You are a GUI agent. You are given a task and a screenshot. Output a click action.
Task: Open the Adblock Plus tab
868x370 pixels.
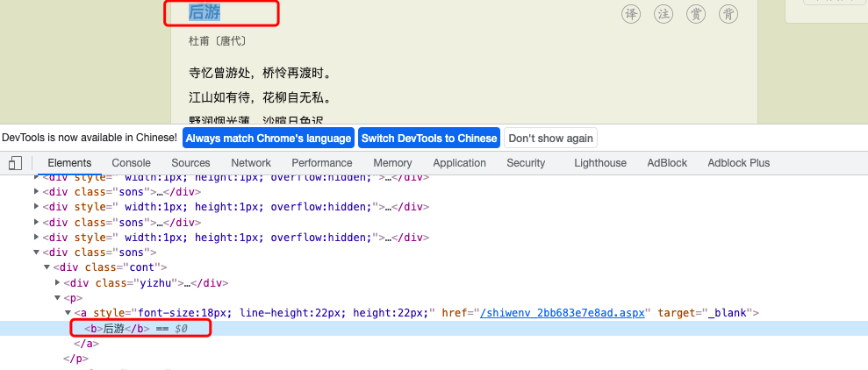pos(738,162)
